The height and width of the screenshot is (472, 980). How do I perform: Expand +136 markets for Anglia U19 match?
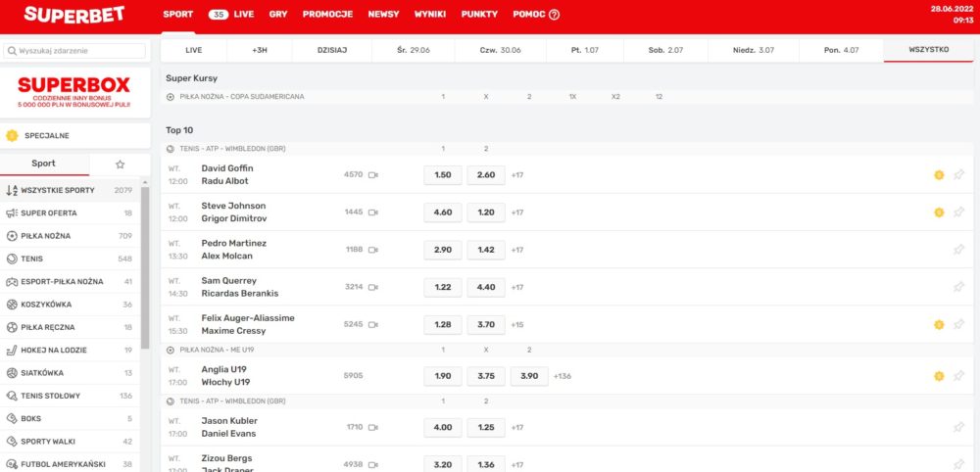point(562,376)
